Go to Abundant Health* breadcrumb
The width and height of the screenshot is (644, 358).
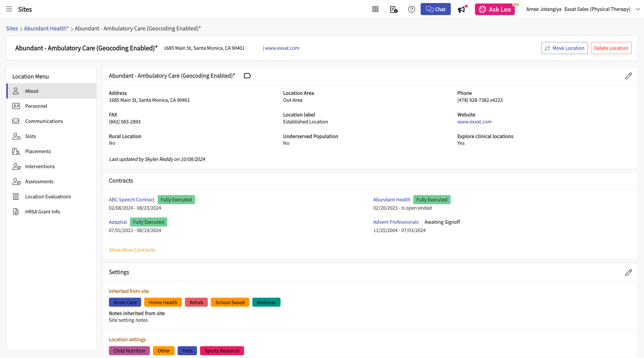tap(46, 28)
